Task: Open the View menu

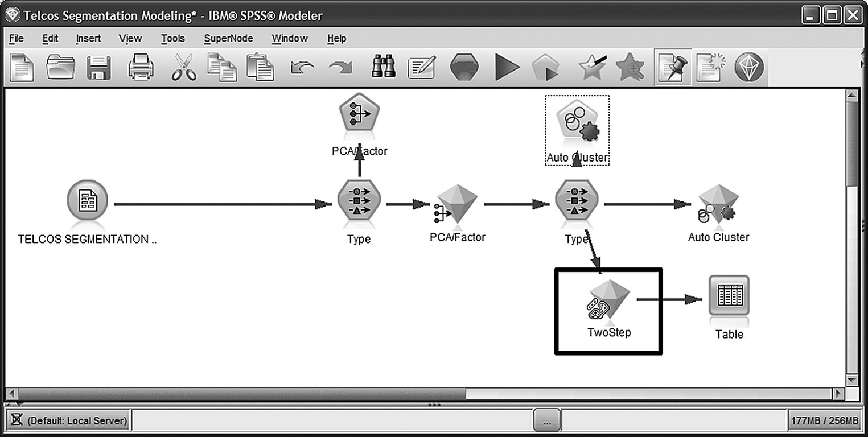Action: click(130, 38)
